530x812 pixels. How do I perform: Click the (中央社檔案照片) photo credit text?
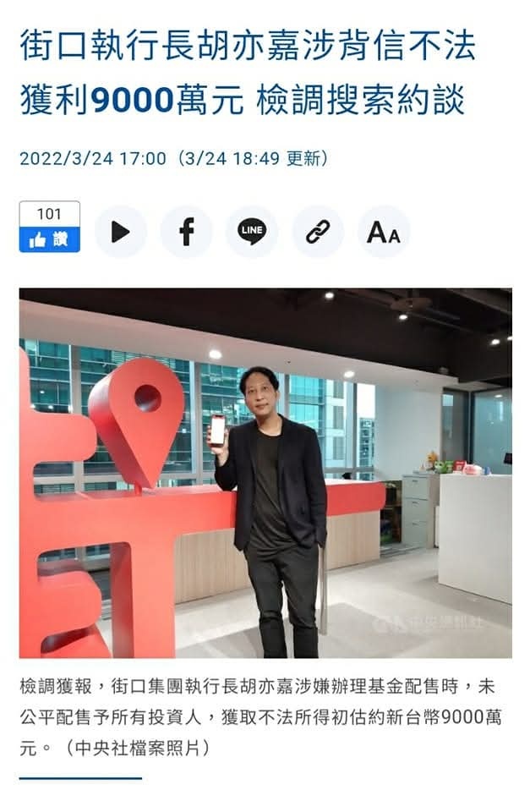coord(137,748)
